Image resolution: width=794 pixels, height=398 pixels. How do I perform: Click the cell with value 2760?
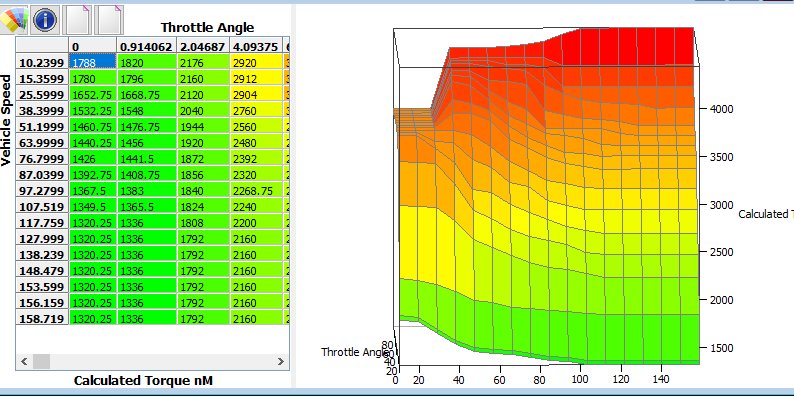point(256,111)
